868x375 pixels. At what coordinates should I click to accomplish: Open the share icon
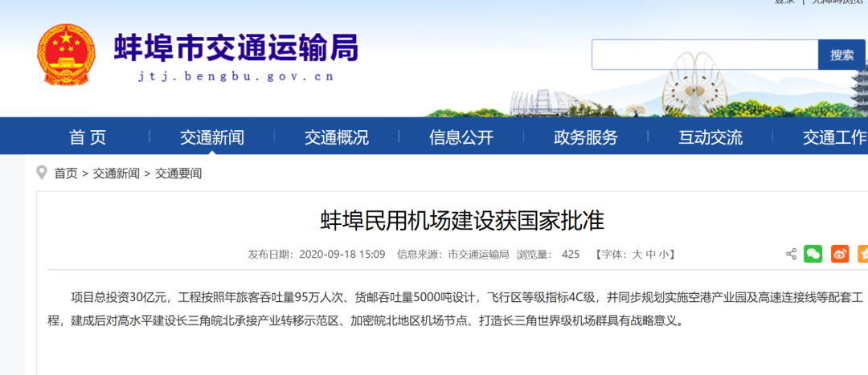click(x=791, y=255)
